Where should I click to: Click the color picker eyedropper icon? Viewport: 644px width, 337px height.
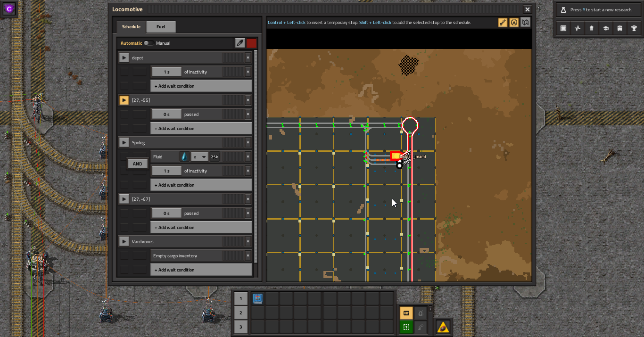pos(240,43)
